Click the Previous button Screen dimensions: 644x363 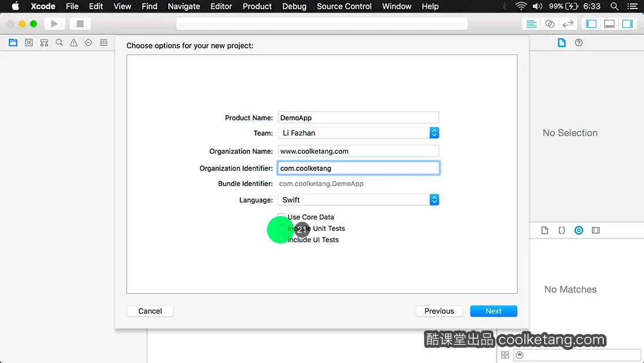439,311
